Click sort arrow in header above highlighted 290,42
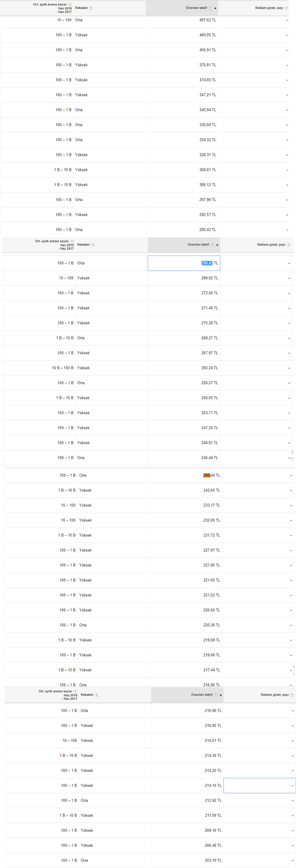This screenshot has width=298, height=868. tap(217, 245)
